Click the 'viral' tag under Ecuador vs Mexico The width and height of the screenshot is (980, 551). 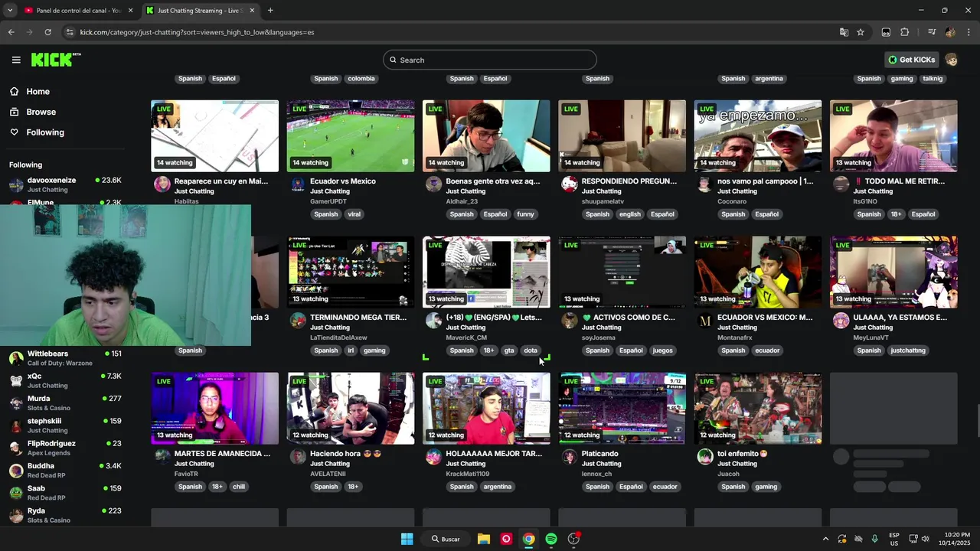tap(354, 214)
